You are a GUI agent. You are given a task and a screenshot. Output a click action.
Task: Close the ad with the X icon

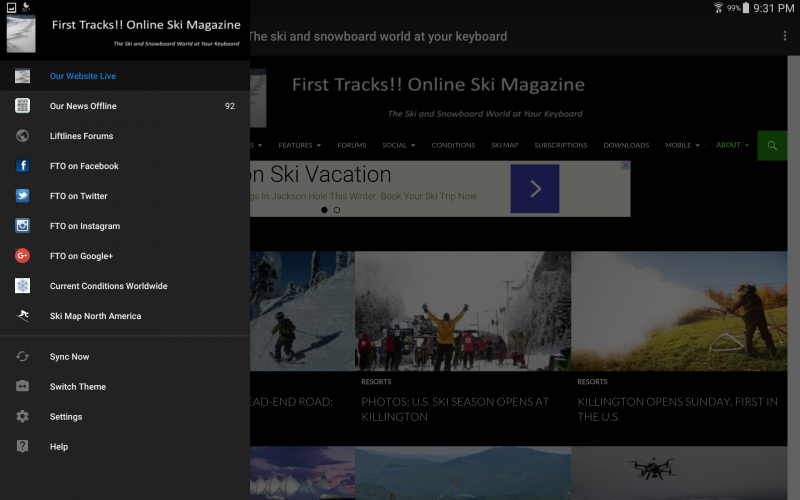pyautogui.click(x=626, y=165)
